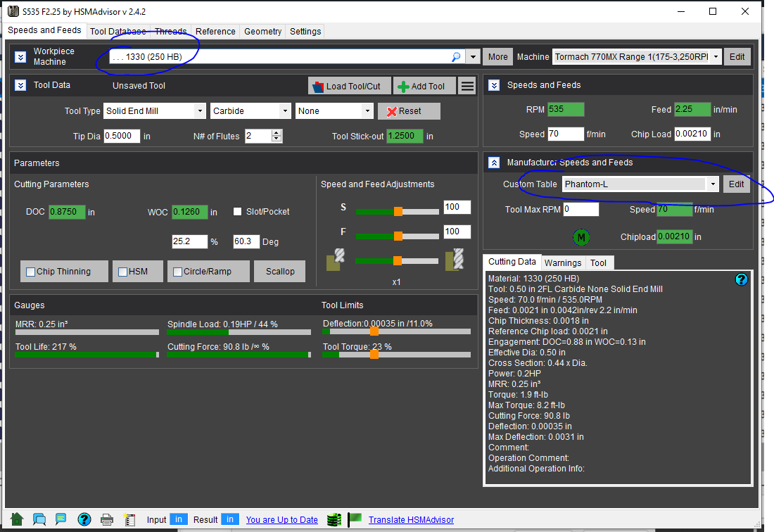
Task: Open the Warnings tab
Action: (x=563, y=262)
